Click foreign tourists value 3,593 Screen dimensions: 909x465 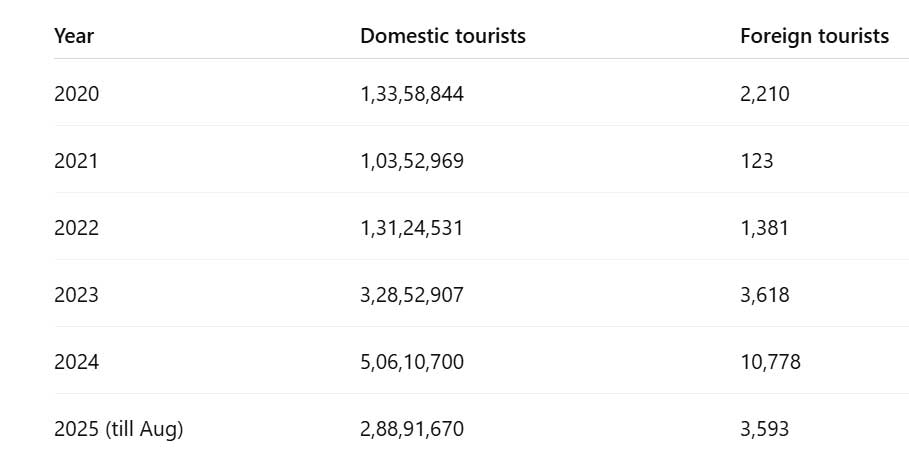765,429
